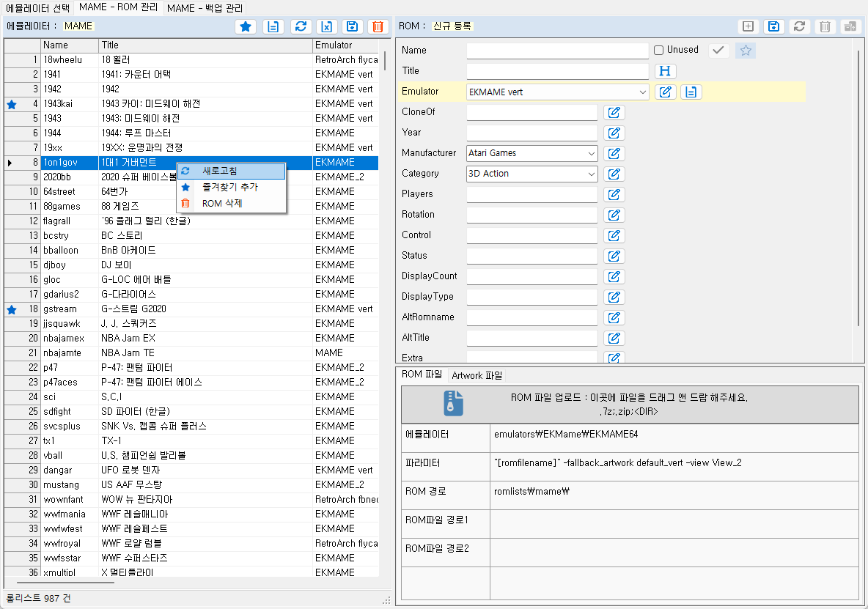Refresh the ROM list with the toolbar icon
Screen dimensions: 868x609
301,26
